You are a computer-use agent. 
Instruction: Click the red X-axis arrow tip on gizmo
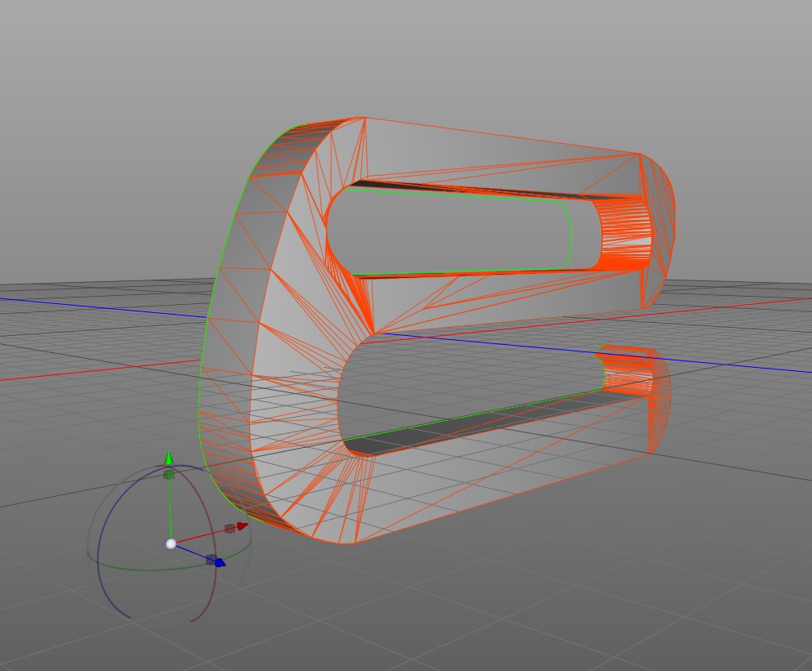point(242,526)
